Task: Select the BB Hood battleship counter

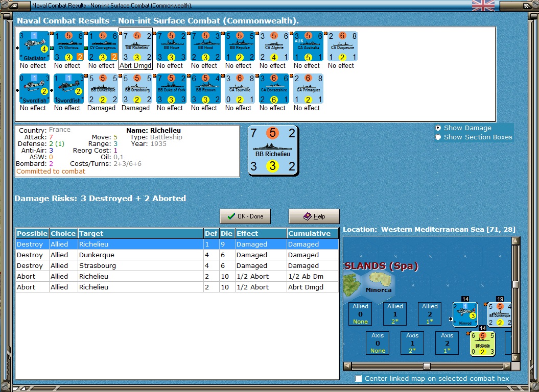Action: (x=205, y=46)
